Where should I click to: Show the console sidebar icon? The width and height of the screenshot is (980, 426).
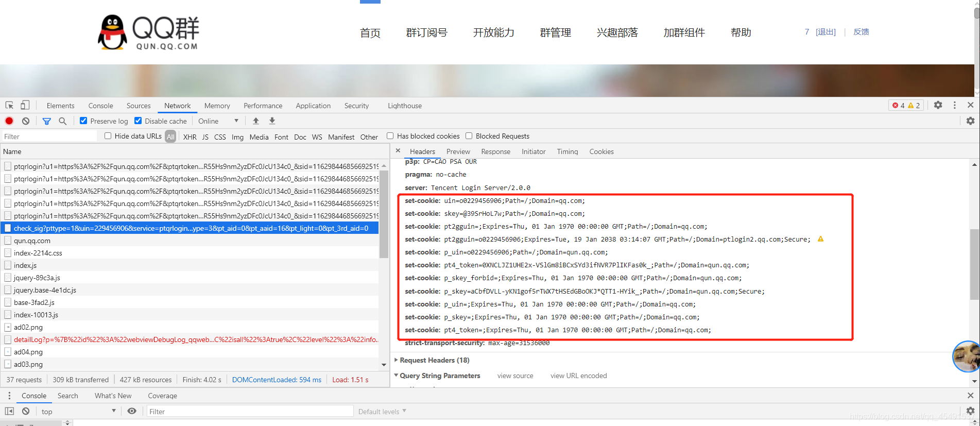tap(9, 411)
